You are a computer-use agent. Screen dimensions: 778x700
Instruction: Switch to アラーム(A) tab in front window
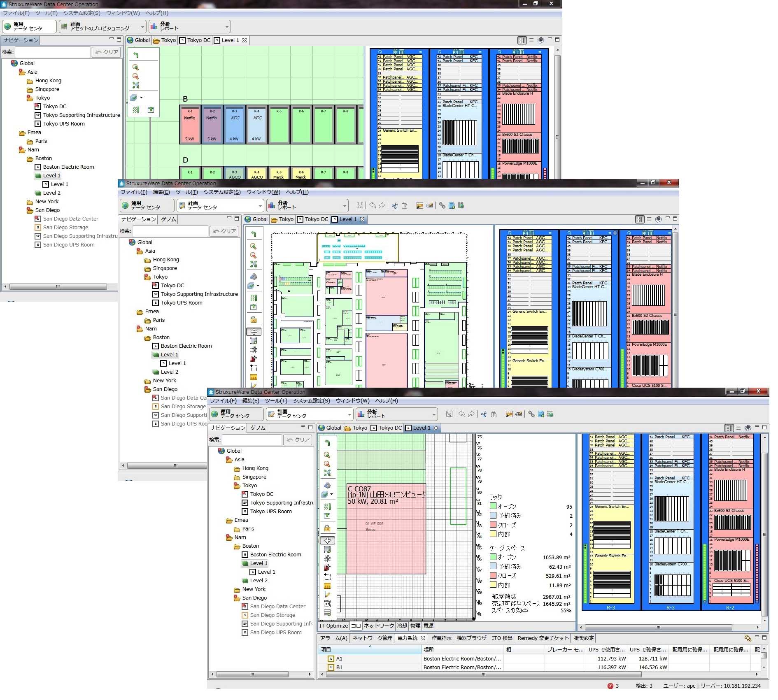[x=334, y=638]
